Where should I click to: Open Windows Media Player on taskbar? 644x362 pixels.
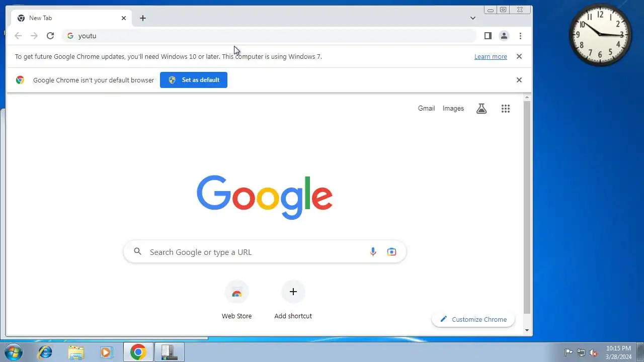(106, 352)
